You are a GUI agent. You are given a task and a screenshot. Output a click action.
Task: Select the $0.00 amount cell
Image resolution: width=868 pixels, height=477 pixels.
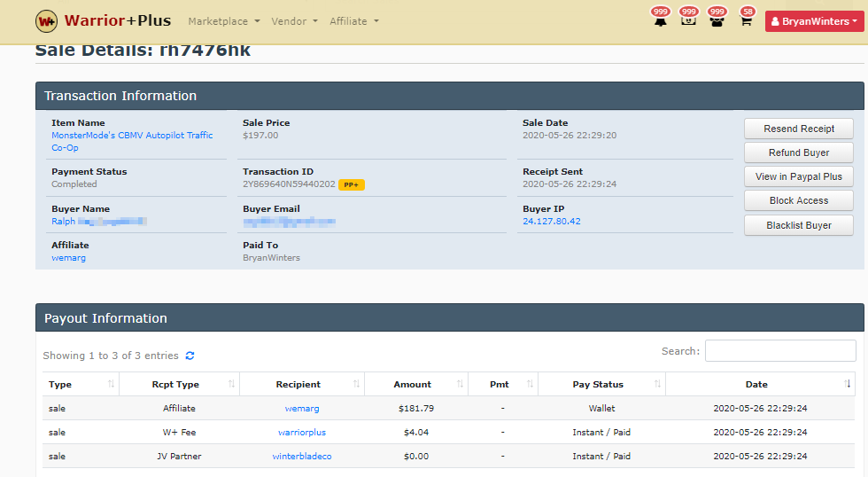tap(416, 456)
